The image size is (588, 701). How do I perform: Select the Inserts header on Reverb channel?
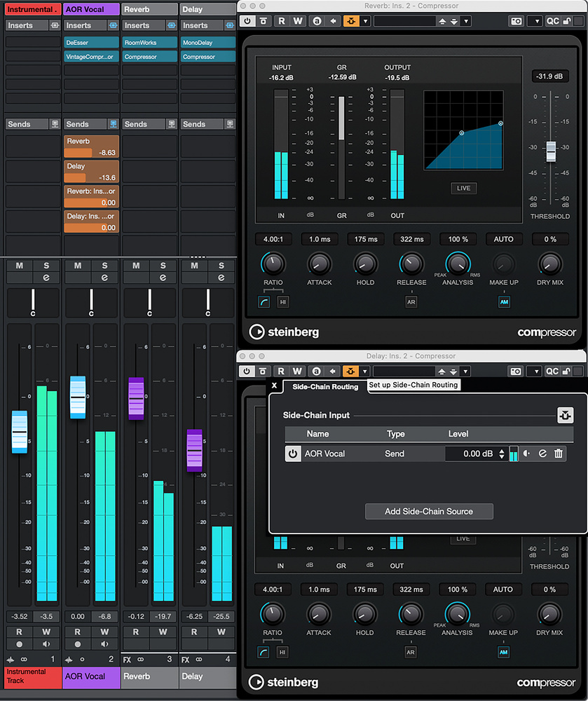point(144,25)
